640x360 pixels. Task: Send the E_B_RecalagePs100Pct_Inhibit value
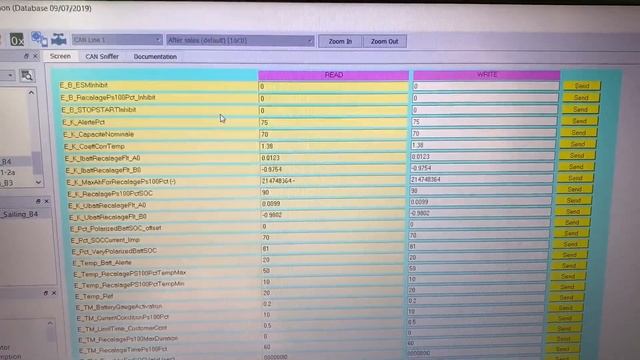pos(581,98)
